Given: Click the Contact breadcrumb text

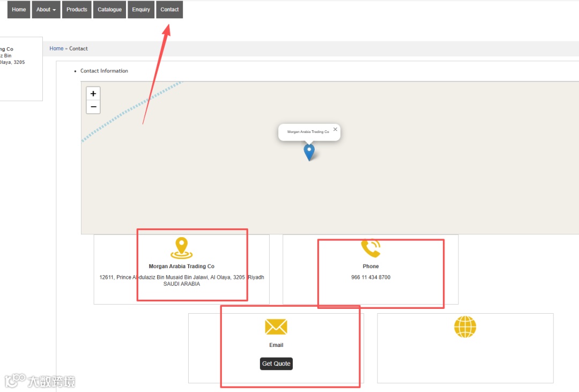Looking at the screenshot, I should click(78, 48).
